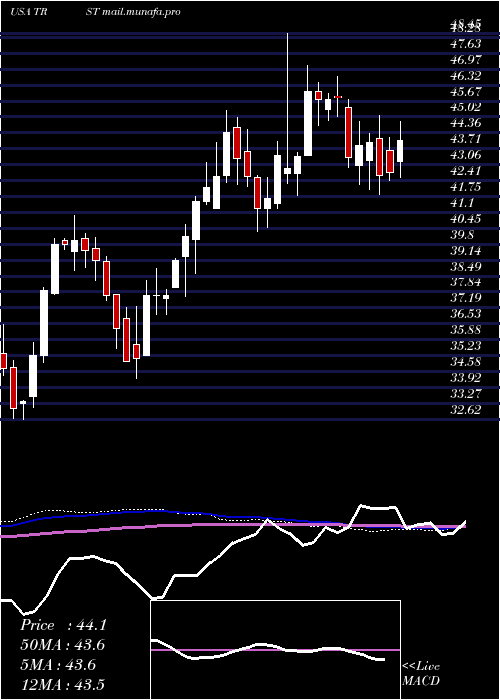
Task: Click the price label 38.49
Action: [466, 266]
